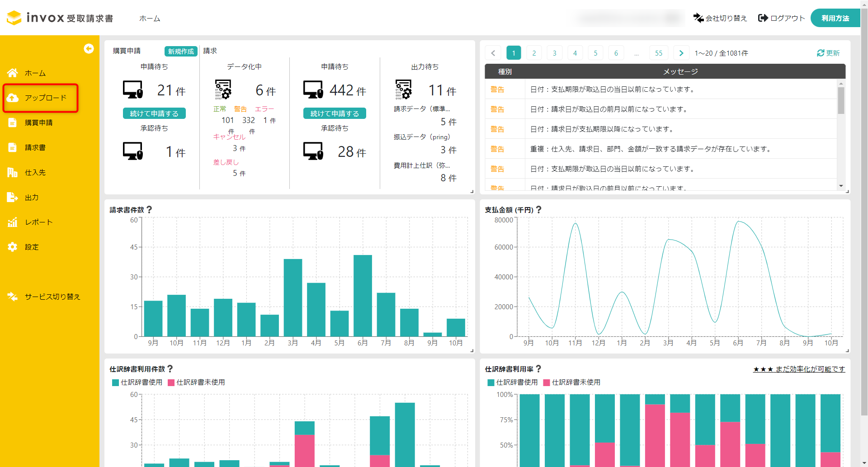Click the 332 警告 count
This screenshot has width=868, height=467.
pos(249,120)
